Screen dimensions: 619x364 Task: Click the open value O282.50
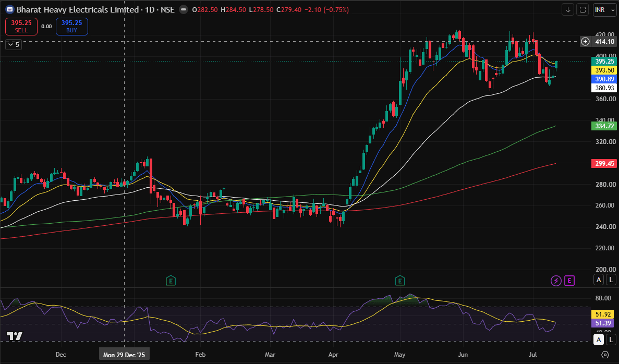(205, 10)
